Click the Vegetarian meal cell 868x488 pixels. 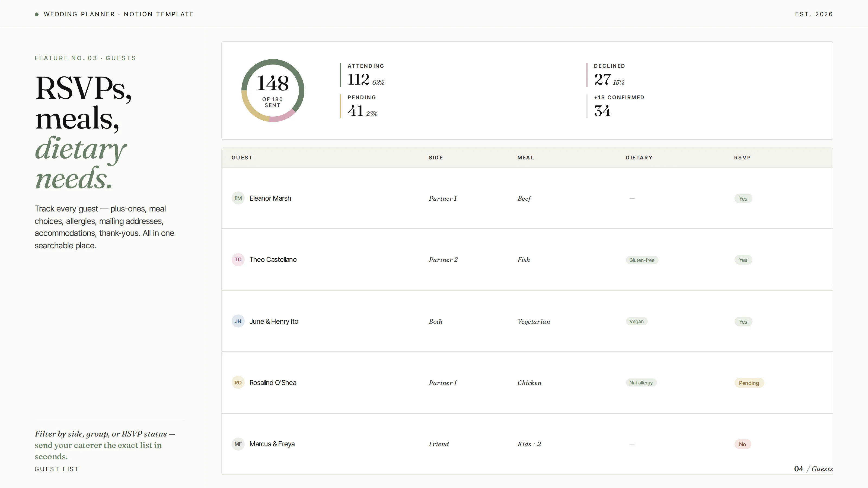(534, 322)
